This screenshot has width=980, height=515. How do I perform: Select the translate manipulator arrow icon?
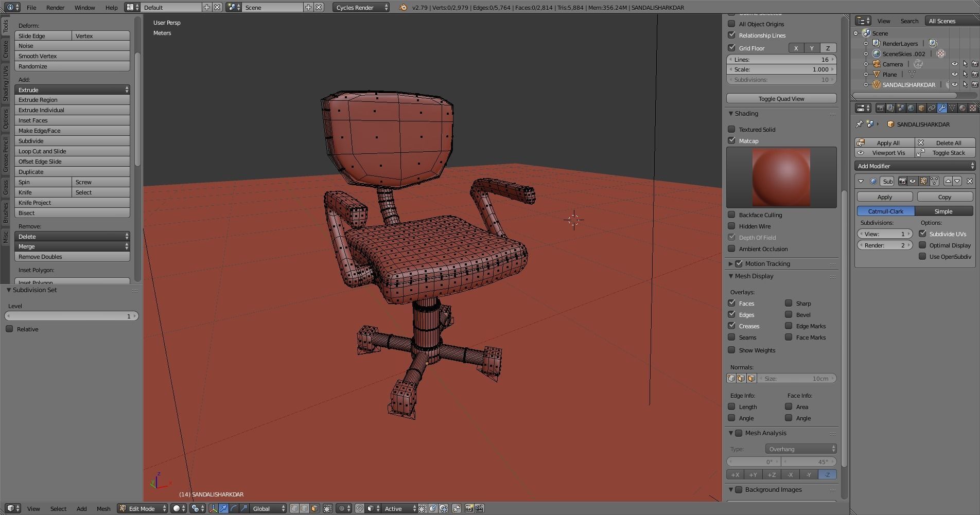pyautogui.click(x=224, y=508)
